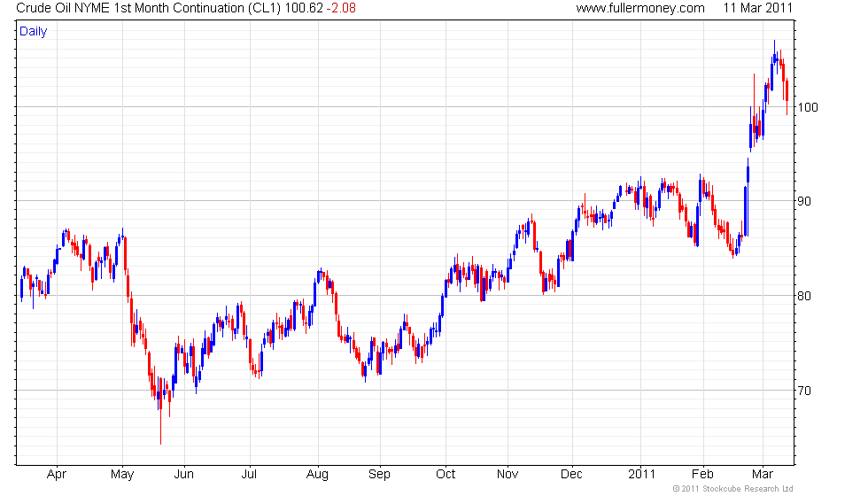Click the date '11 Mar 2011'
This screenshot has height=496, width=868.
(x=758, y=8)
